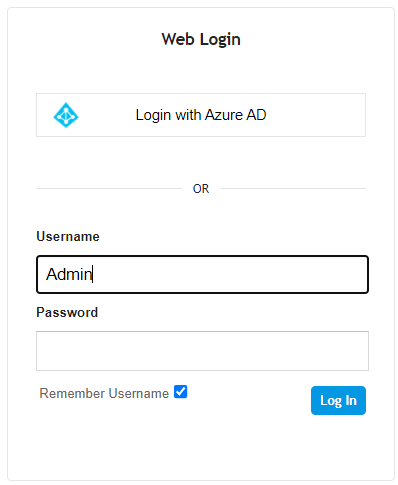Image resolution: width=398 pixels, height=485 pixels.
Task: Click the Remember Username label text
Action: tap(104, 393)
